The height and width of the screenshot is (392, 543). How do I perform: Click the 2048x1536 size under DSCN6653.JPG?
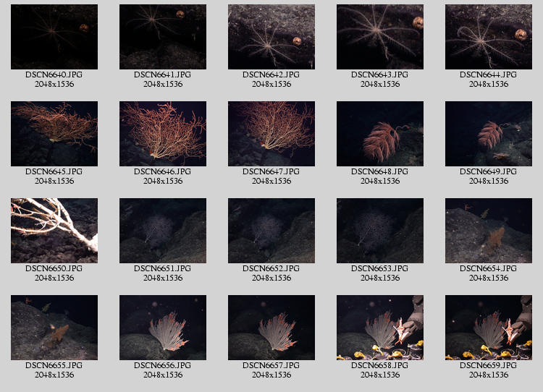[x=380, y=278]
